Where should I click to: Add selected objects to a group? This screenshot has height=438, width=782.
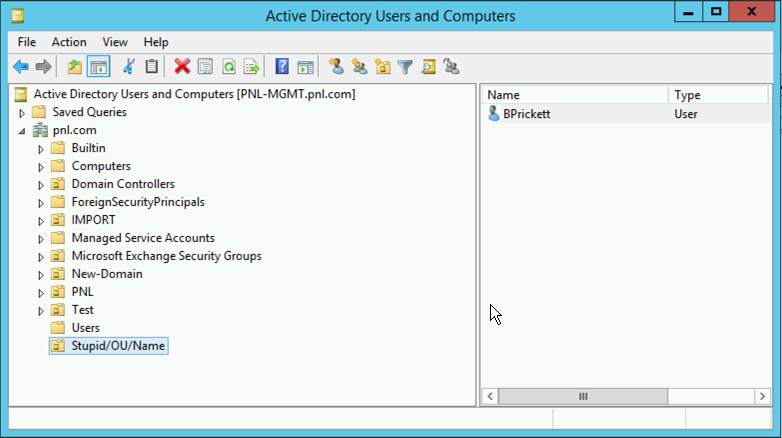tap(451, 67)
